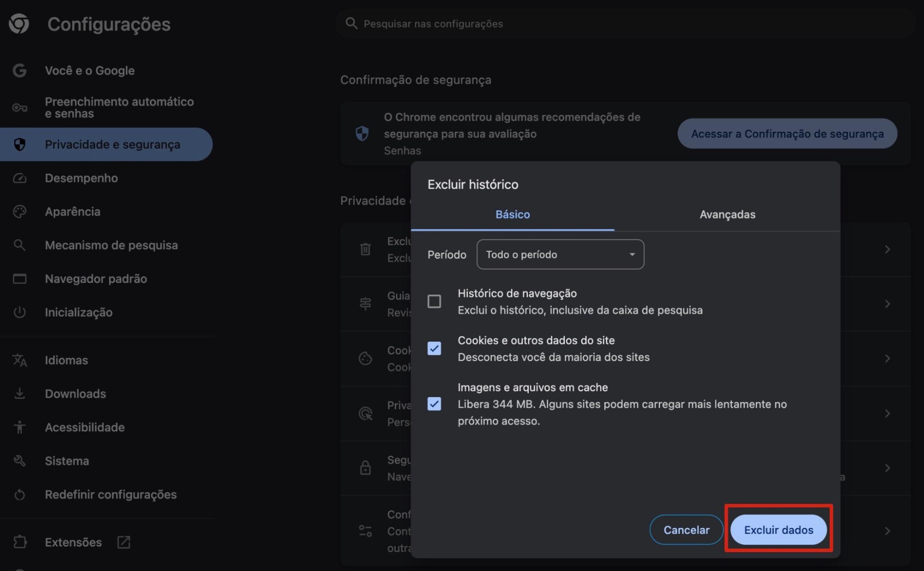Click the Desempenho speedometer icon
Screen dimensions: 924x571
tap(19, 178)
